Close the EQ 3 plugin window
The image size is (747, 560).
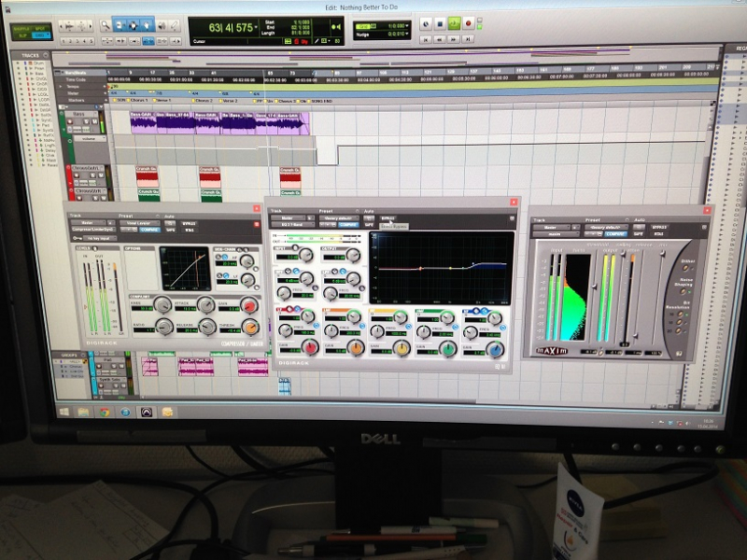513,203
